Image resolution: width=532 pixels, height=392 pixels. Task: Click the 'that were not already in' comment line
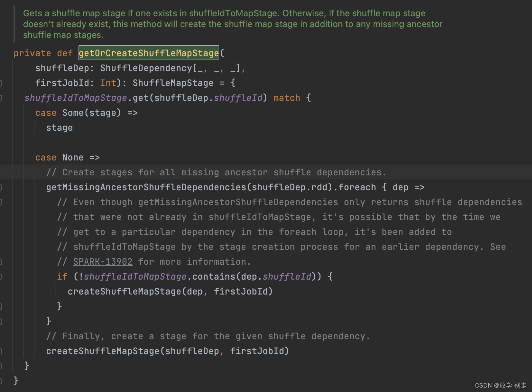coord(279,217)
